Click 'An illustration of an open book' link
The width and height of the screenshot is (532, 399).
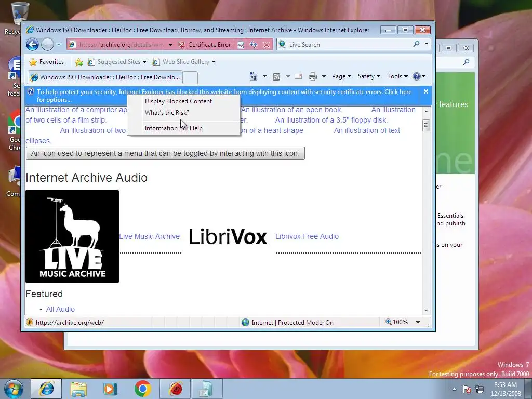point(292,110)
